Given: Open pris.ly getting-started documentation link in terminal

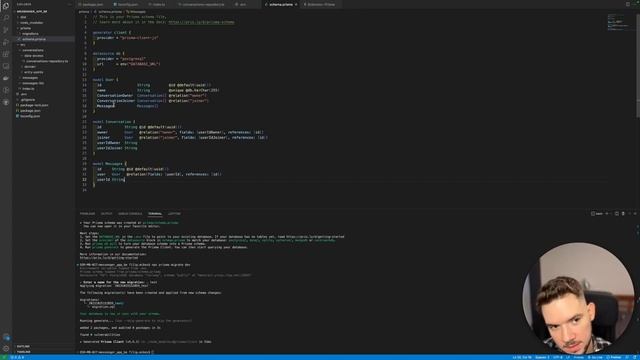Looking at the screenshot, I should (x=109, y=258).
